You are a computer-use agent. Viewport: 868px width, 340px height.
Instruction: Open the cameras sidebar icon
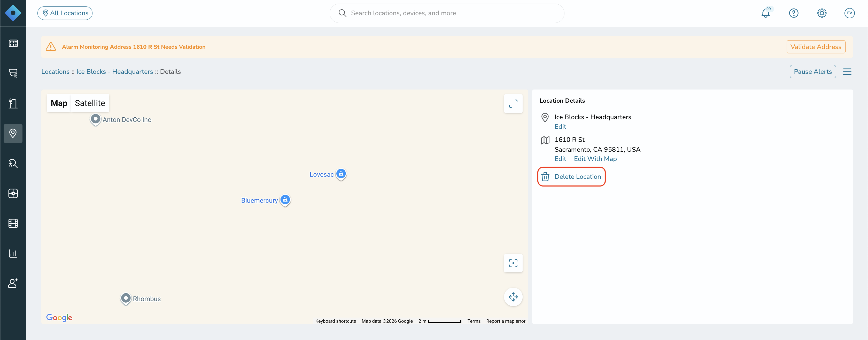[x=13, y=43]
